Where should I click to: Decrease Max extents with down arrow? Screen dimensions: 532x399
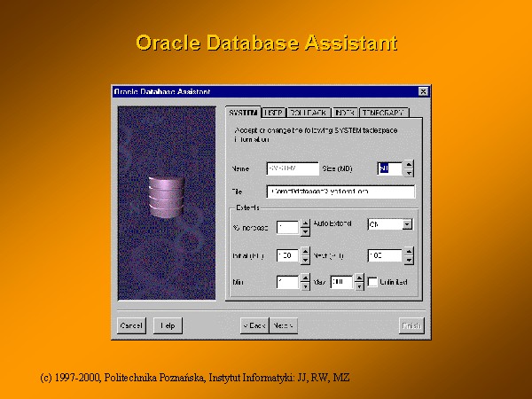point(359,286)
